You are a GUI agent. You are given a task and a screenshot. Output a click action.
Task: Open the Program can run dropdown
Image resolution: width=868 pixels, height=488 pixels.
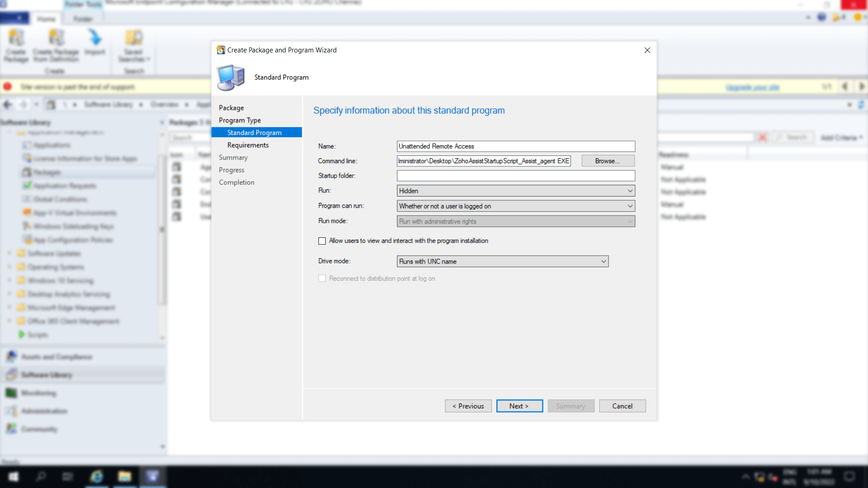516,206
